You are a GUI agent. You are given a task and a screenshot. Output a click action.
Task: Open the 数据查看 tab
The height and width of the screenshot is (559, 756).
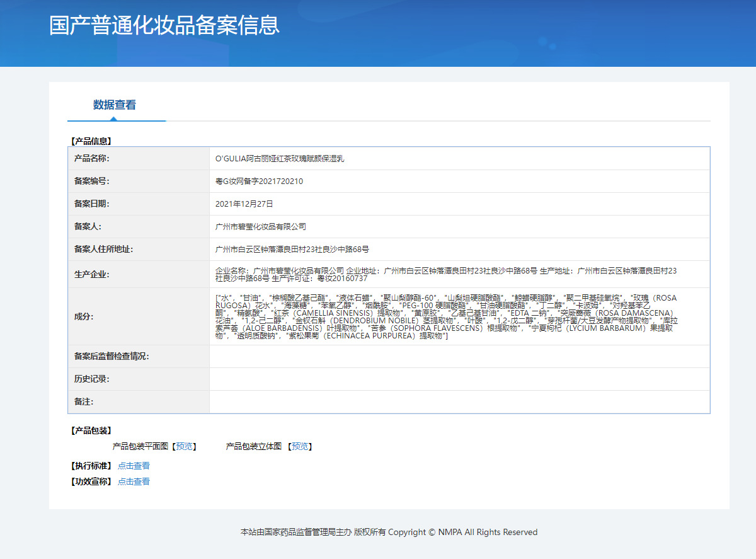coord(115,105)
